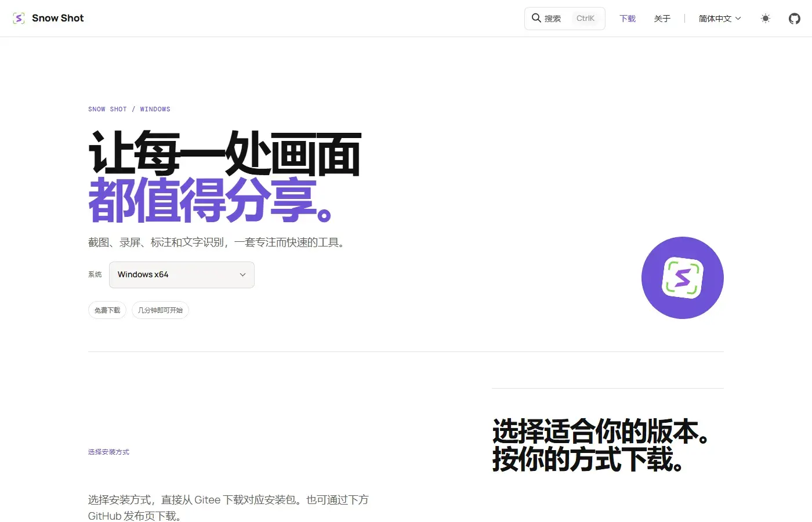
Task: Click the 选择适合你的版本。 heading
Action: (x=601, y=432)
